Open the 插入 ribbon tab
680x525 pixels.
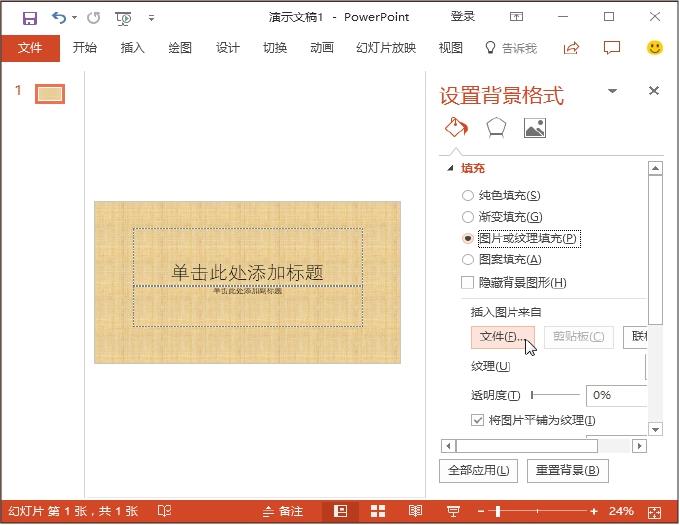pyautogui.click(x=132, y=48)
